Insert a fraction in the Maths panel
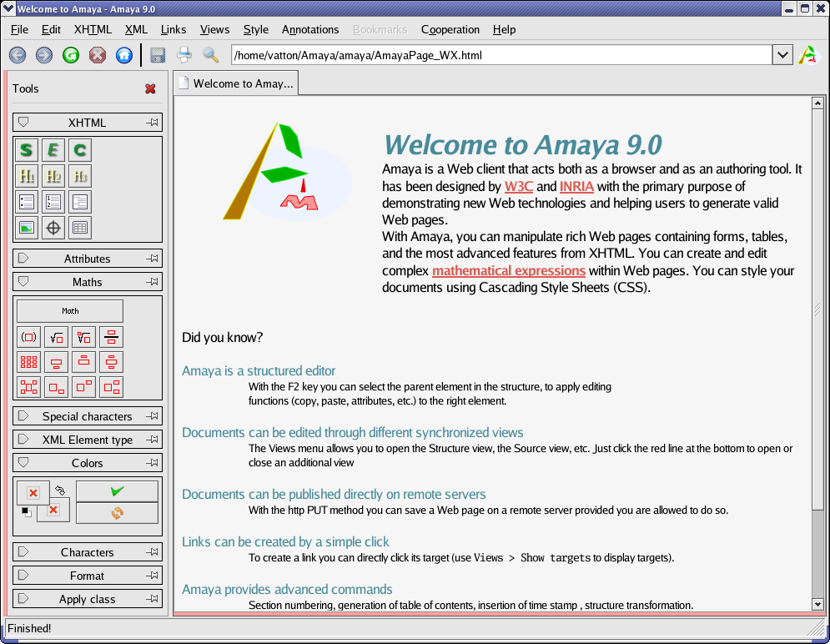This screenshot has height=644, width=830. [x=111, y=337]
